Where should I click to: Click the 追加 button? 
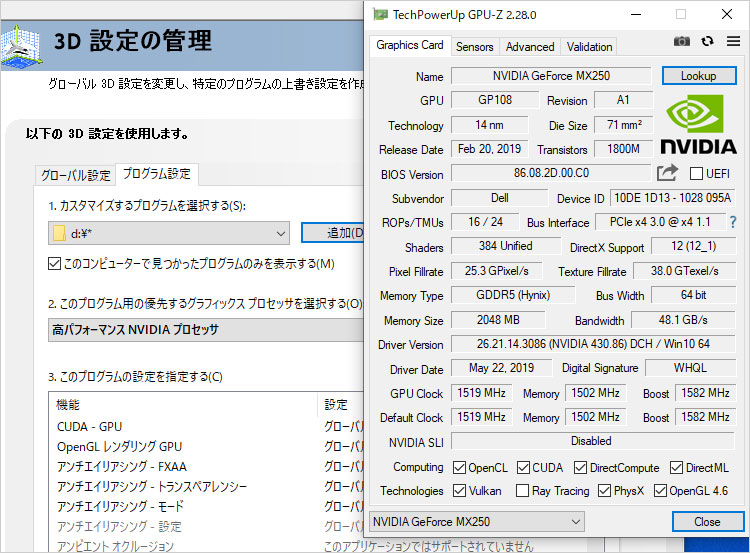pyautogui.click(x=333, y=233)
